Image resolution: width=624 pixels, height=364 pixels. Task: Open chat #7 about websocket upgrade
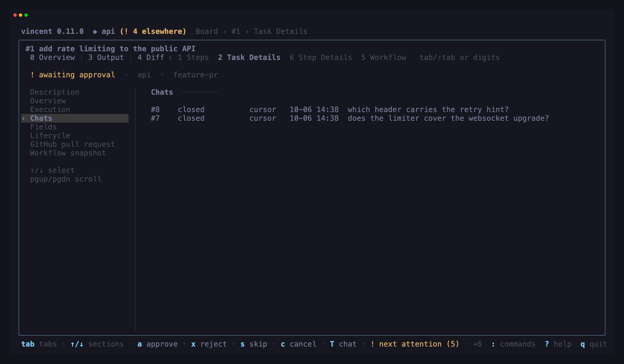[x=350, y=118]
